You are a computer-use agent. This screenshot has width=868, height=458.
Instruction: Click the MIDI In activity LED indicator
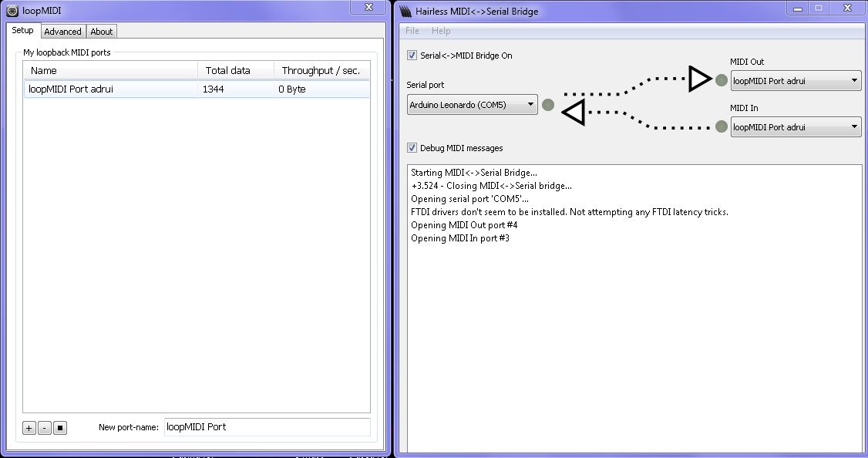pos(722,126)
